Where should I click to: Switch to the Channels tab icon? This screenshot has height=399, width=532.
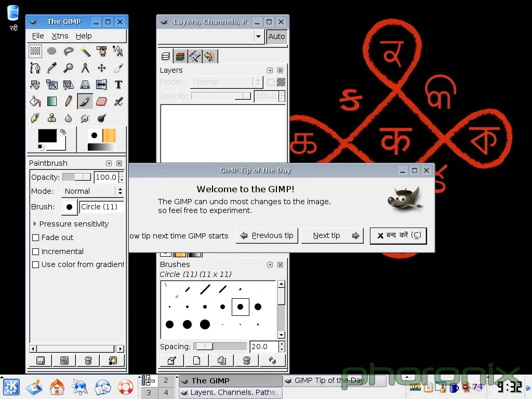180,56
